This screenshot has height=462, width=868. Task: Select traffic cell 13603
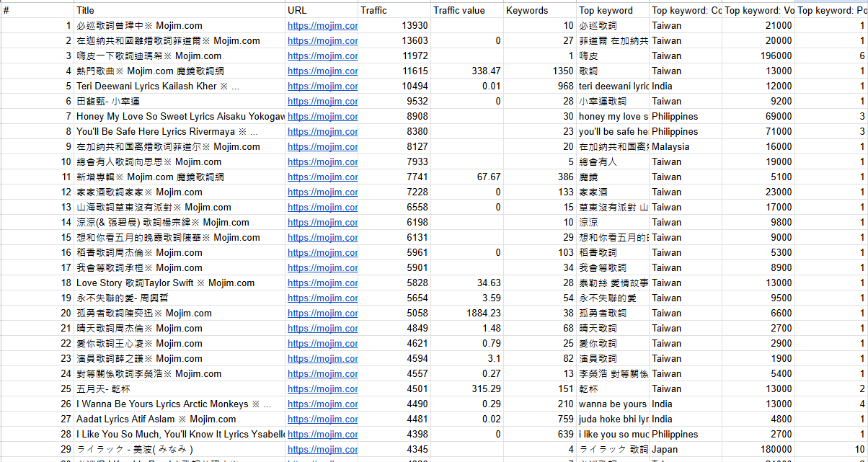(x=394, y=40)
